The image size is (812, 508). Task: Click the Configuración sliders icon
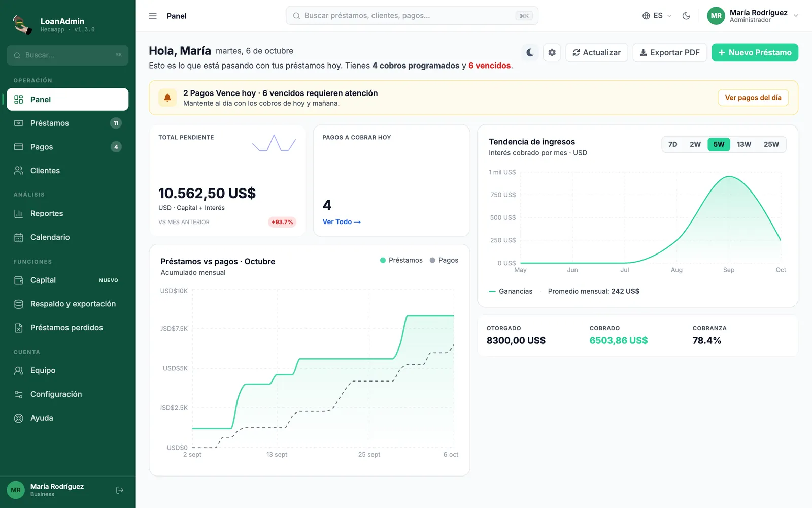click(x=19, y=394)
